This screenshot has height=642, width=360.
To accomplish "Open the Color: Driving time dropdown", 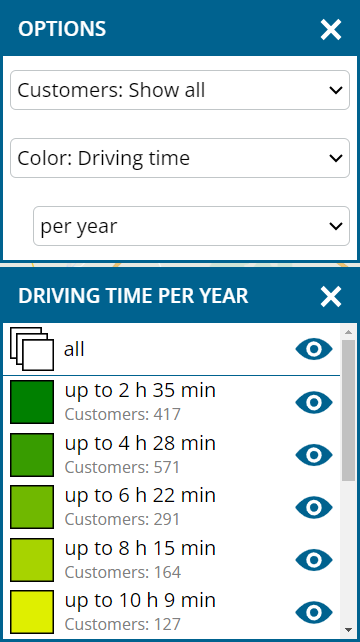I will [180, 158].
